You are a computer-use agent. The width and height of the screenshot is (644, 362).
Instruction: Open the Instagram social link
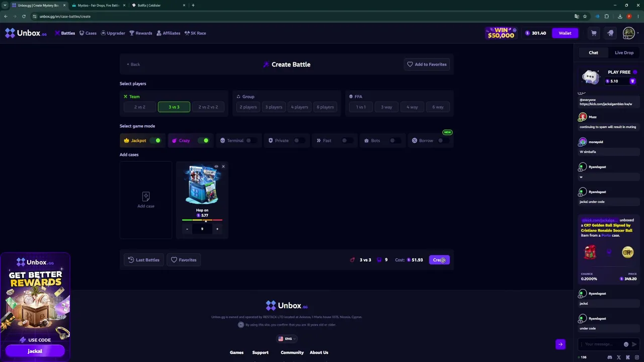click(637, 357)
